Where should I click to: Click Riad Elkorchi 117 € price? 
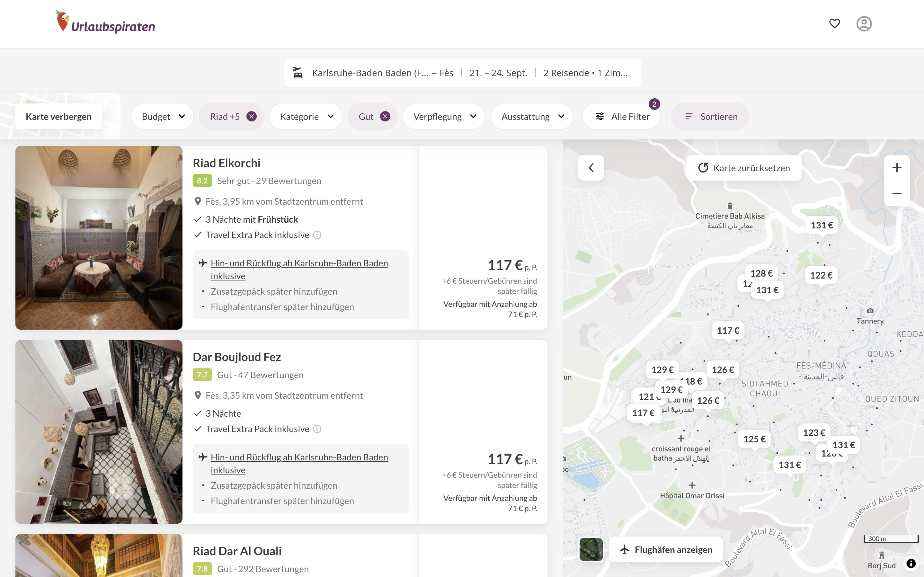(x=505, y=265)
